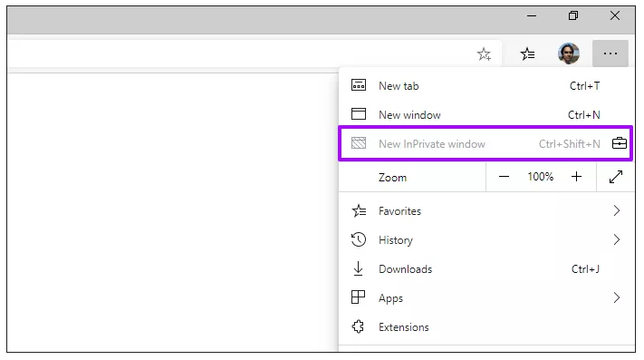Click the user profile avatar
The height and width of the screenshot is (360, 644).
(x=569, y=54)
